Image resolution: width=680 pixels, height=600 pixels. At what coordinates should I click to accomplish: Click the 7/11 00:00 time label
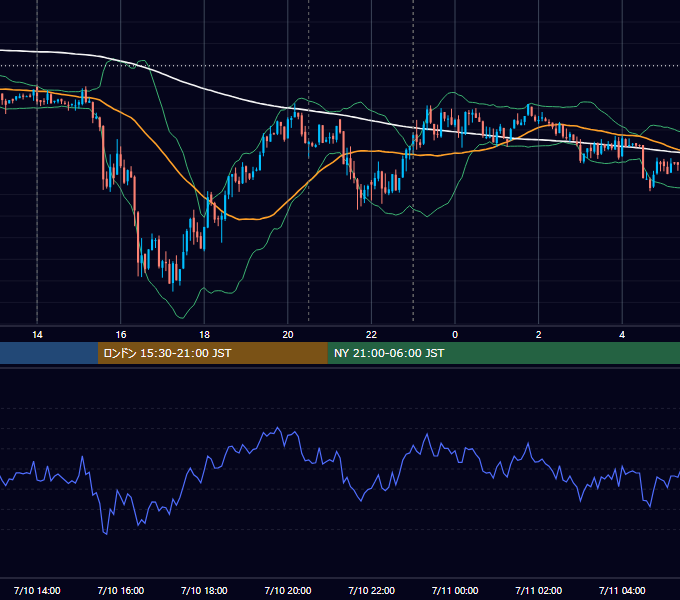pyautogui.click(x=455, y=590)
